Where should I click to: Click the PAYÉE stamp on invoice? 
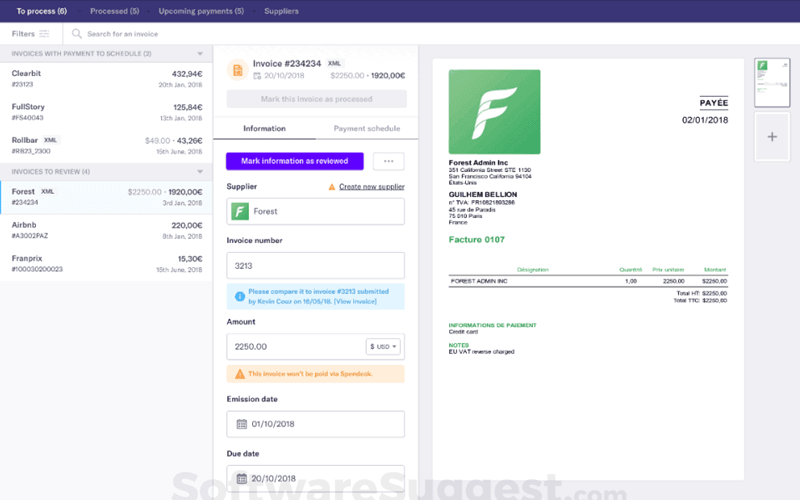pos(713,103)
